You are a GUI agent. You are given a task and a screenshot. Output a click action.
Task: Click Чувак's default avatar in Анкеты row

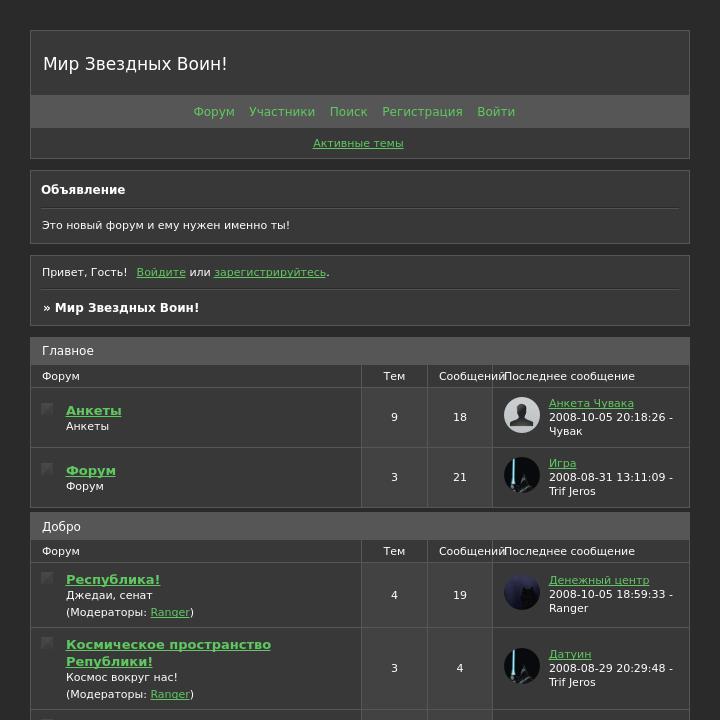(x=522, y=415)
